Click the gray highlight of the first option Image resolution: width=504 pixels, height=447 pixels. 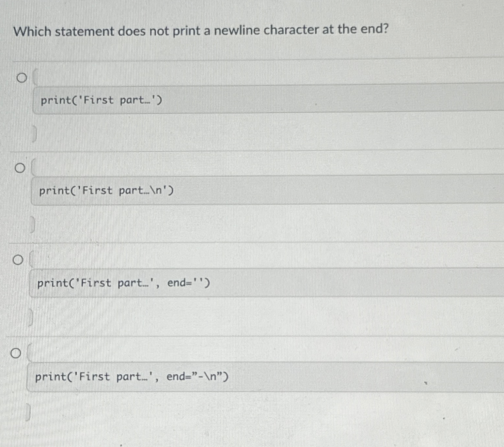pos(228,100)
